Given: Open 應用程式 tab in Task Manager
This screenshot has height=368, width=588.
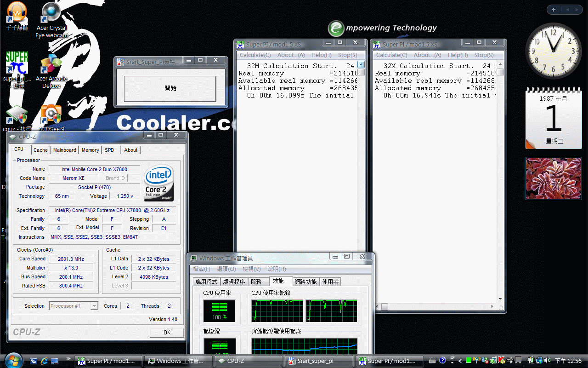Looking at the screenshot, I should tap(207, 282).
